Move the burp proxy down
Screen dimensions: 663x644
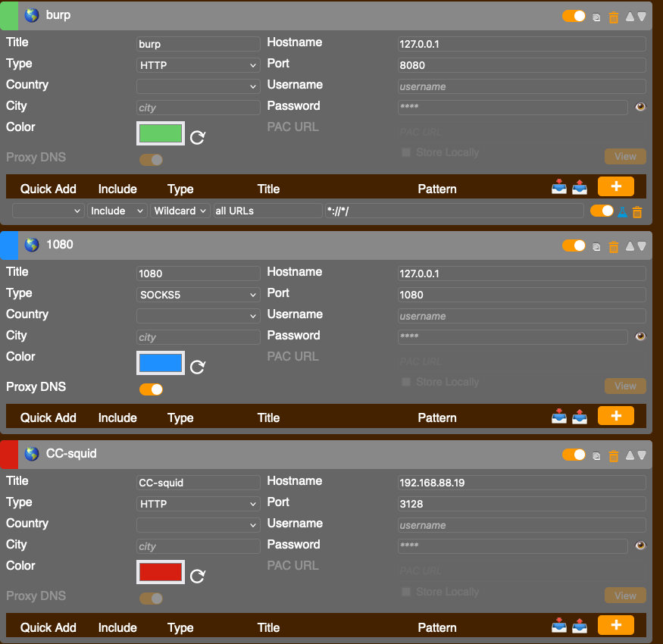click(642, 17)
